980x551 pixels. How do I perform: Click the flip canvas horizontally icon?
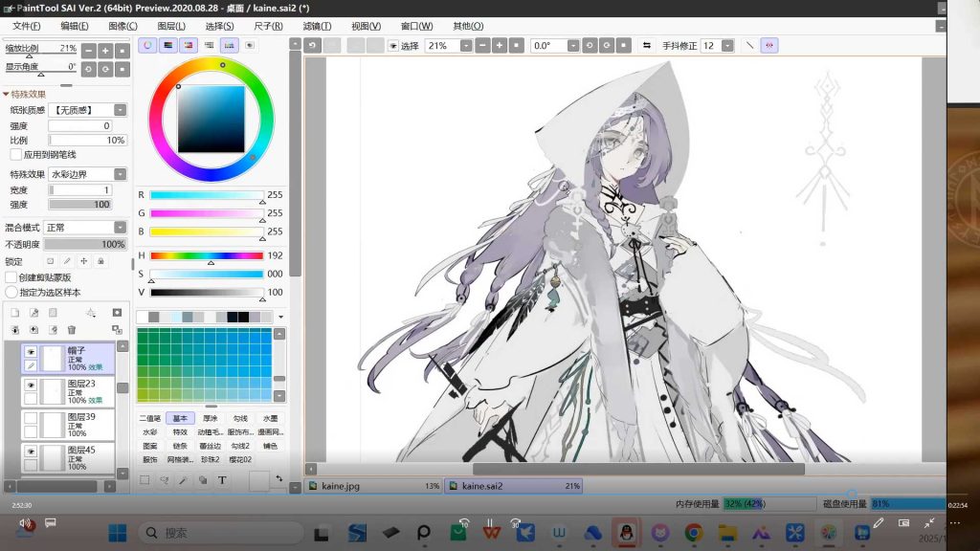click(647, 45)
